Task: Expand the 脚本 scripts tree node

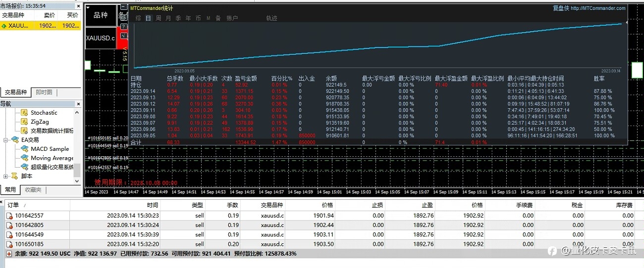Action: [x=6, y=176]
